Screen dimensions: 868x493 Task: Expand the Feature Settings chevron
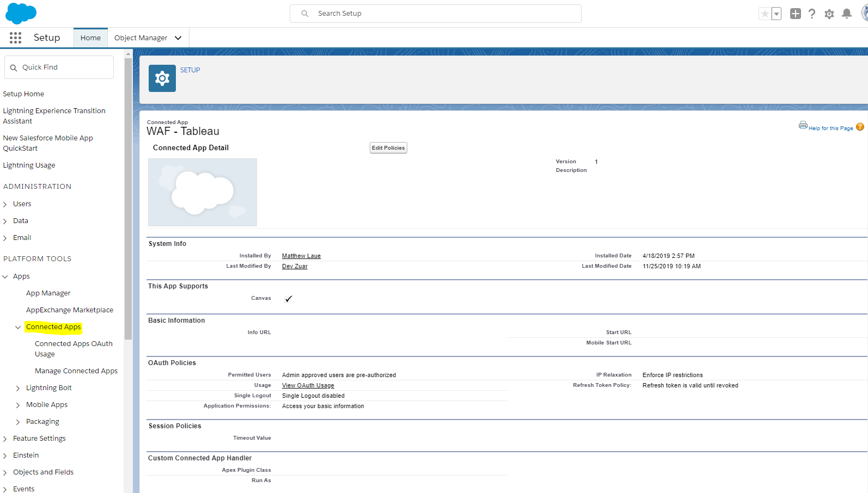[x=5, y=439]
